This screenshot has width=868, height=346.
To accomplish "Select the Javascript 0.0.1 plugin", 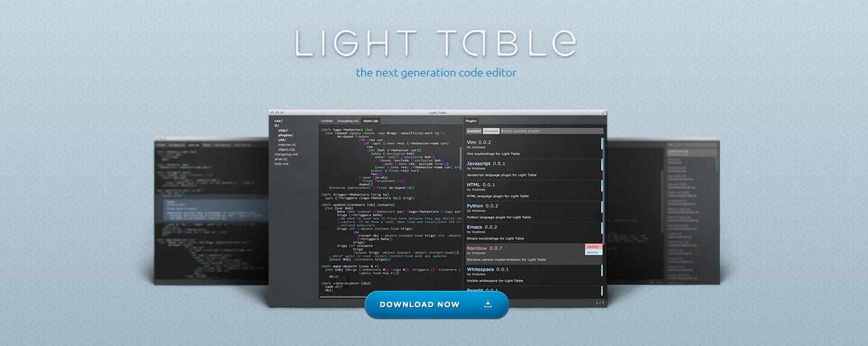I will pos(533,169).
